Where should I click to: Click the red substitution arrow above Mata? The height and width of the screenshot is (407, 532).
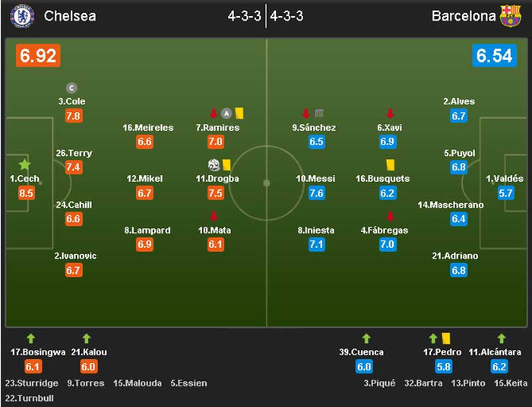point(214,216)
